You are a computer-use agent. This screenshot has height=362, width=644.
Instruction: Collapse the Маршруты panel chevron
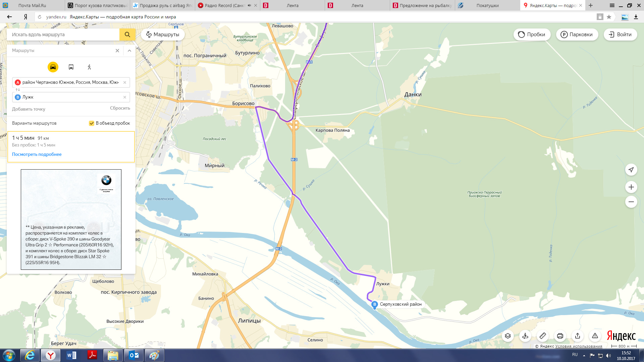(x=129, y=51)
